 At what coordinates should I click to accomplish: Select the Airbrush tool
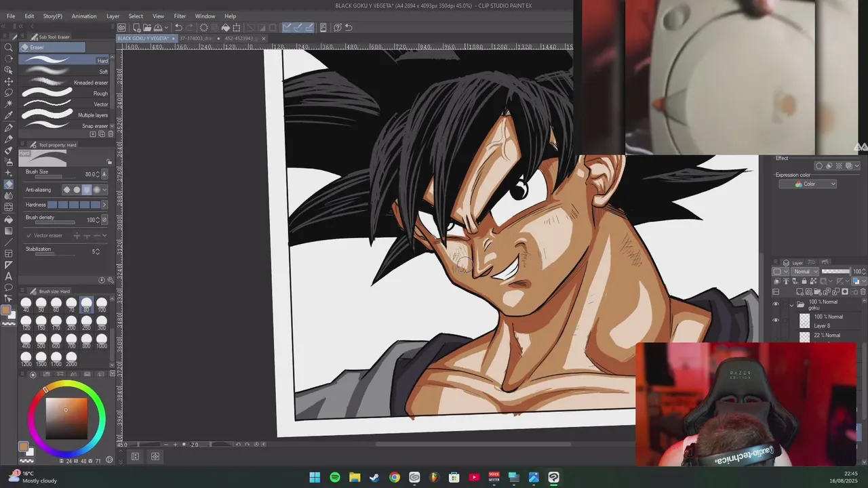click(9, 161)
